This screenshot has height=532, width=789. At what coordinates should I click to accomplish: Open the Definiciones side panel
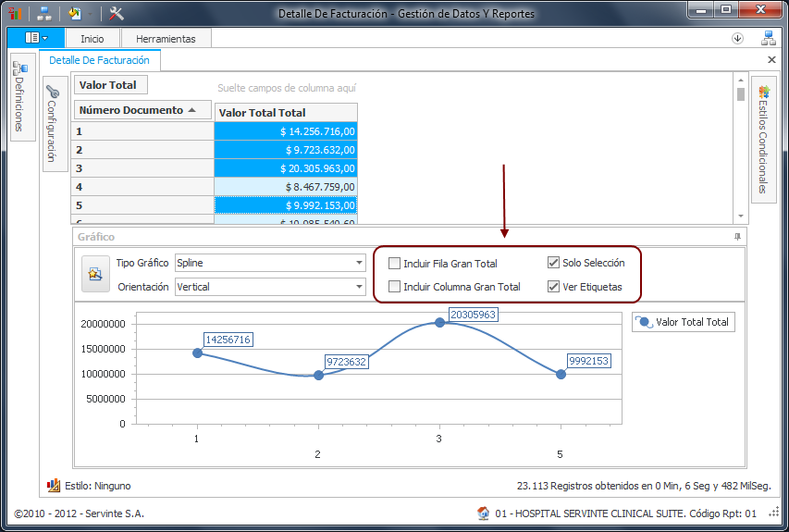pyautogui.click(x=21, y=96)
